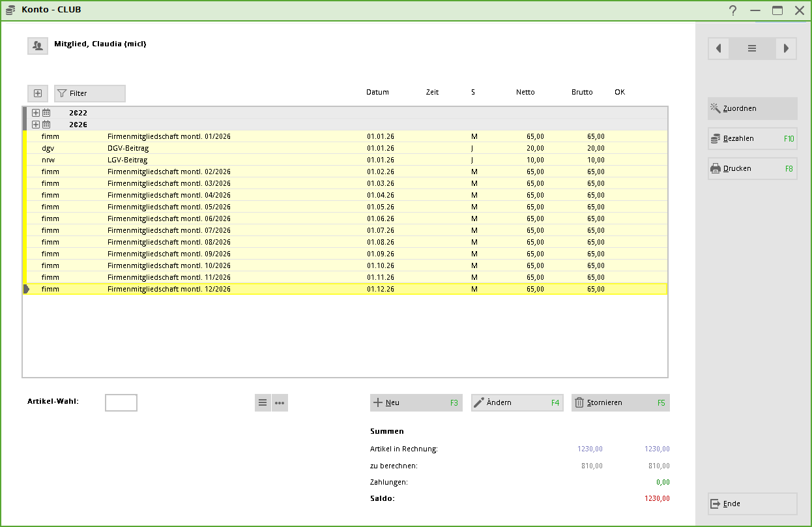Create a new entry with Neu
This screenshot has width=812, height=527.
[x=416, y=402]
